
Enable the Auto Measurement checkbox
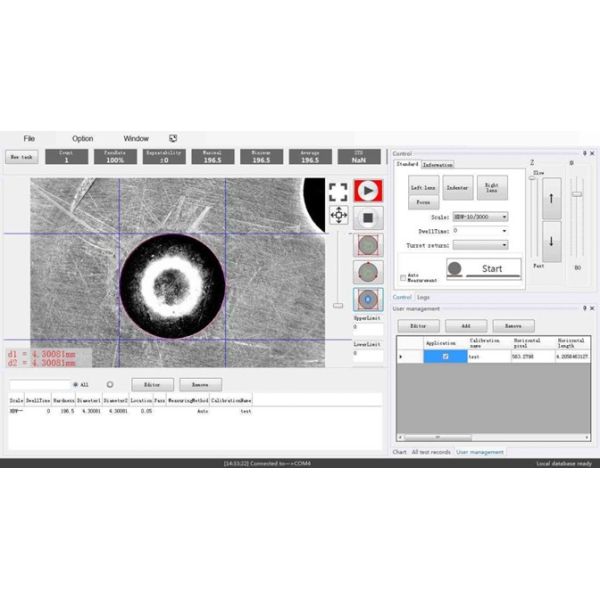(402, 276)
